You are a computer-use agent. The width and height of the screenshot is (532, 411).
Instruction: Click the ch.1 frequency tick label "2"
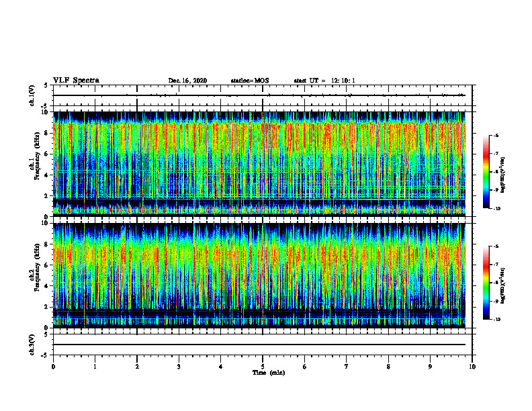tap(47, 196)
